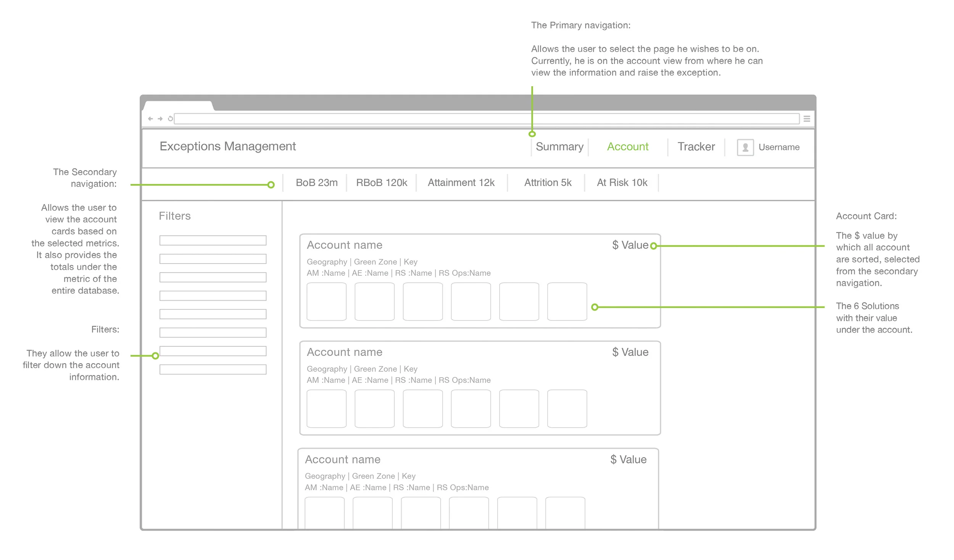
Task: Select the first solution box on top account card
Action: tap(326, 301)
